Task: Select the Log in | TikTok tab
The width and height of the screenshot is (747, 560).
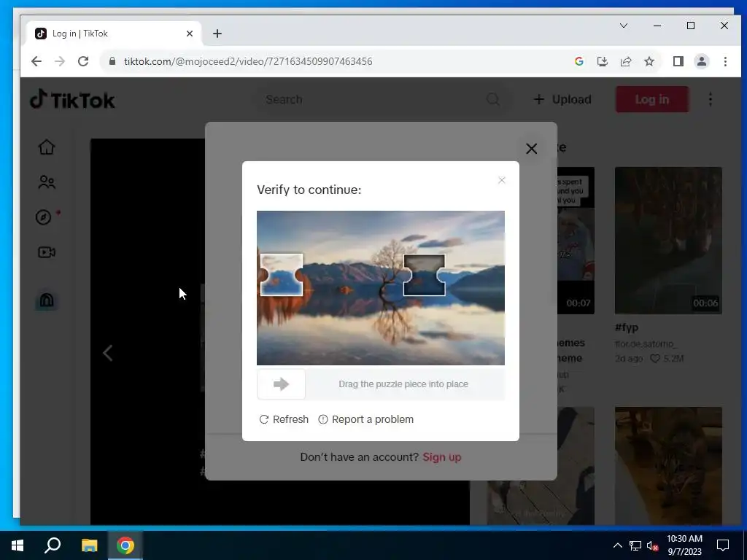Action: click(115, 34)
